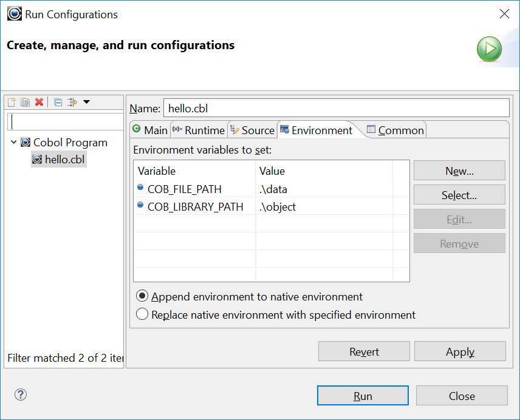Open the toolbar view menu dropdown
The image size is (520, 420).
click(x=86, y=102)
